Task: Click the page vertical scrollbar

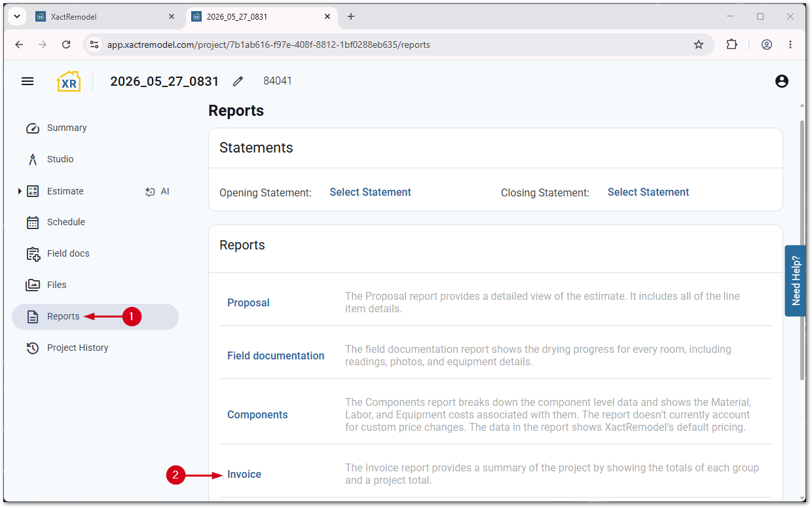Action: [x=802, y=250]
